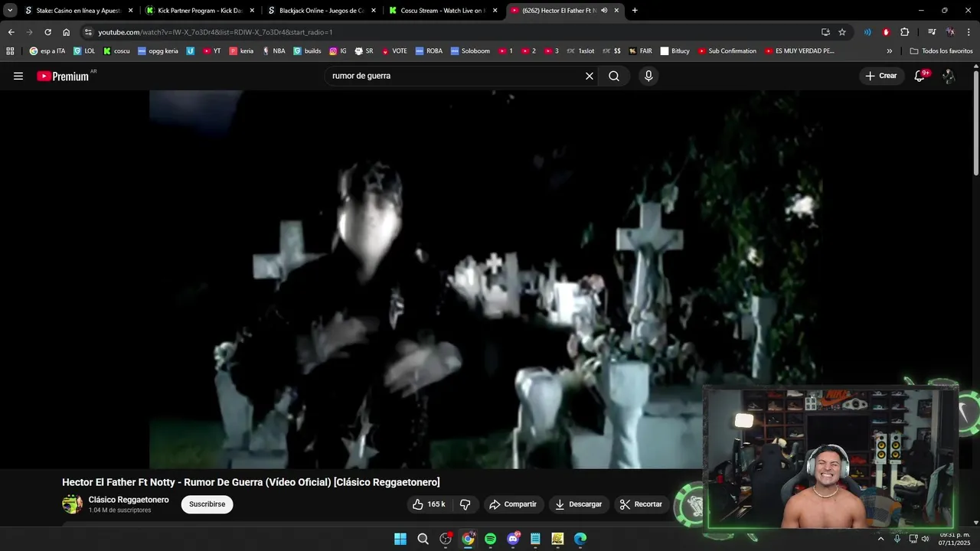Bookmark this page with the star
This screenshot has height=551, width=980.
point(842,32)
